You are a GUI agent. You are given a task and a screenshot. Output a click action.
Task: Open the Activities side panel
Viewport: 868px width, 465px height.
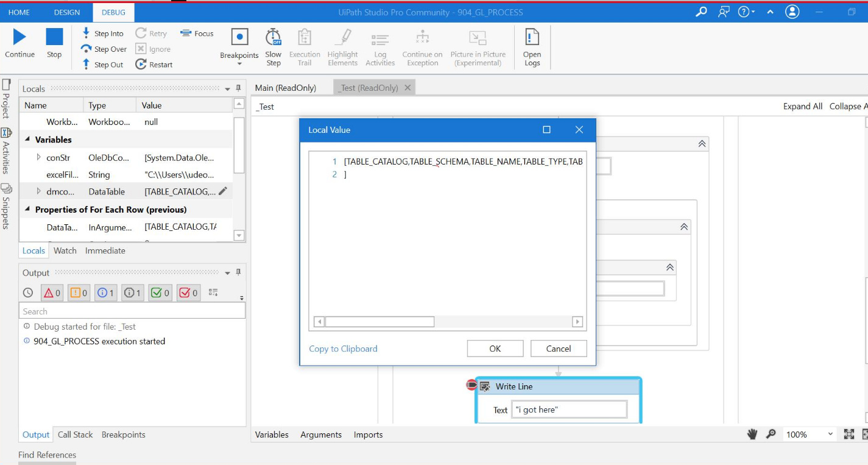6,152
